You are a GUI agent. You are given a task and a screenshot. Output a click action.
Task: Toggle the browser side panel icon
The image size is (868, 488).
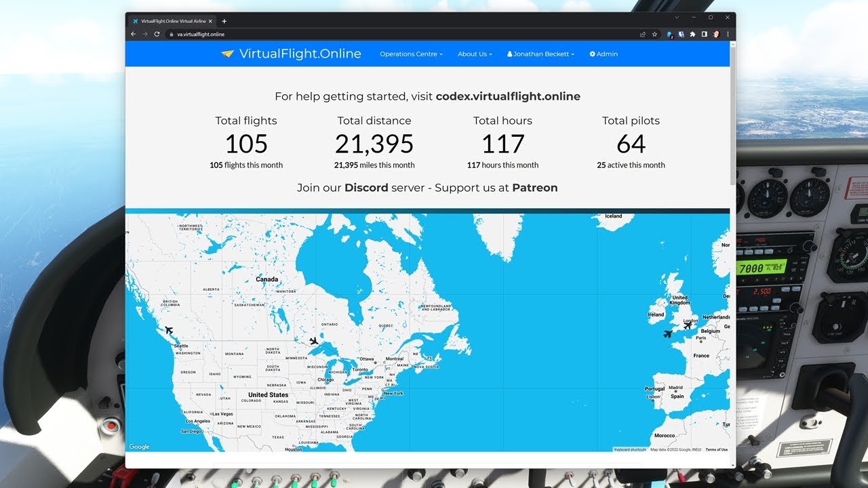[x=704, y=34]
